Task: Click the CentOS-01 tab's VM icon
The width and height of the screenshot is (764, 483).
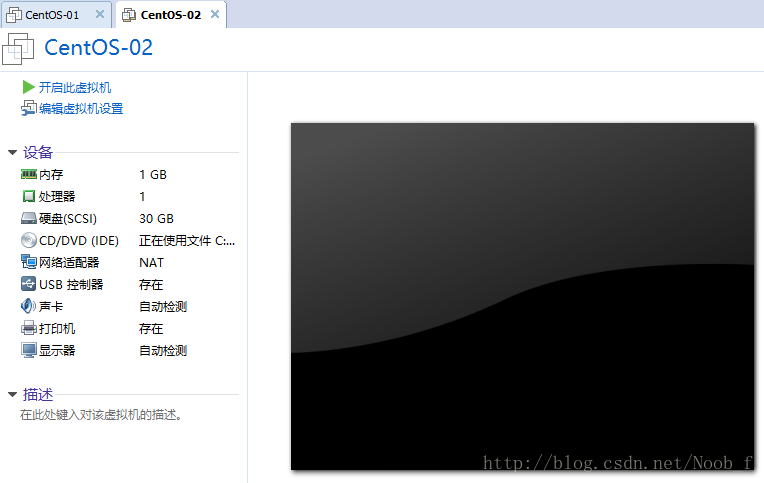Action: [14, 15]
